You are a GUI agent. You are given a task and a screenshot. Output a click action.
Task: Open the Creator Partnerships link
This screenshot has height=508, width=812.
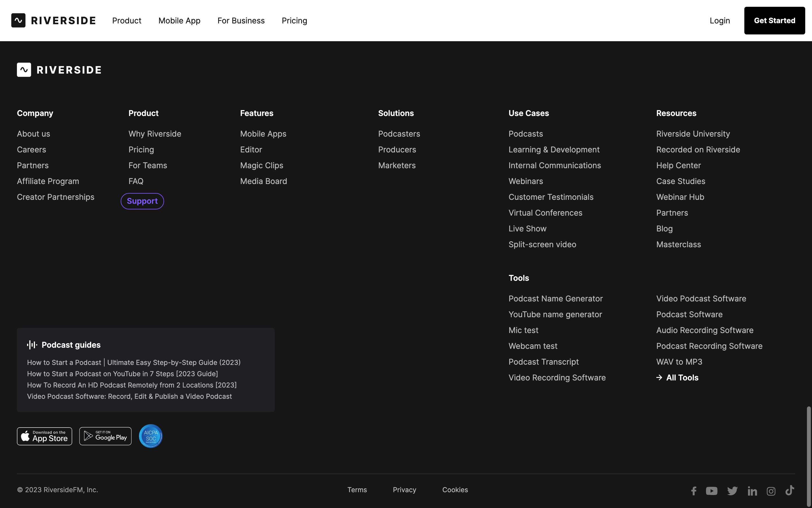[56, 197]
